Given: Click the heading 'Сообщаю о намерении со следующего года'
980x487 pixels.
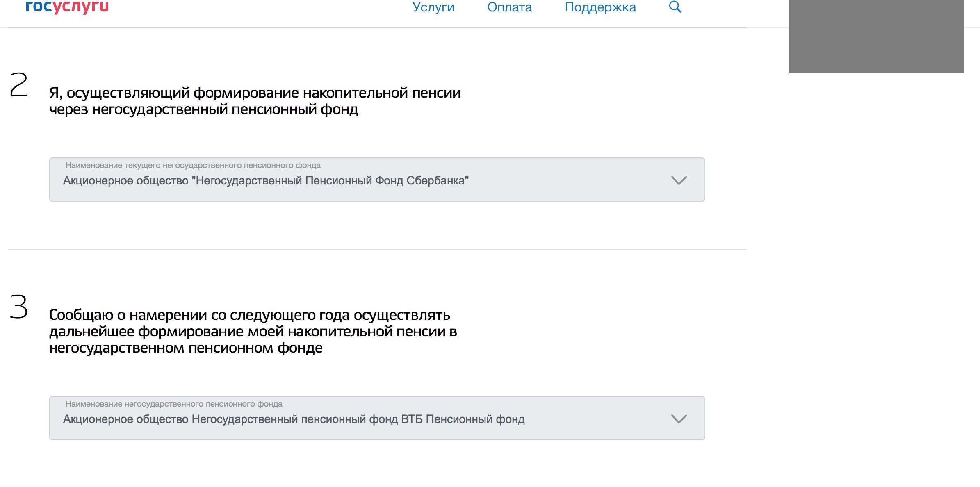Looking at the screenshot, I should coord(249,315).
